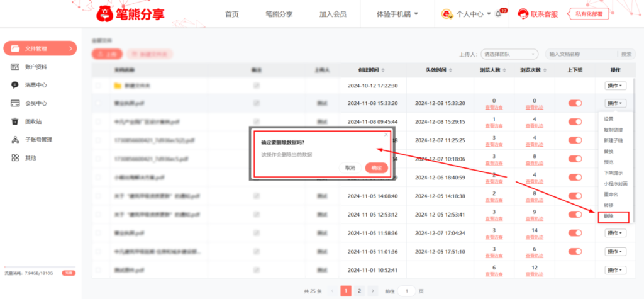Click 取消 in the delete dialog
Screen dimensions: 644x299
click(x=350, y=168)
